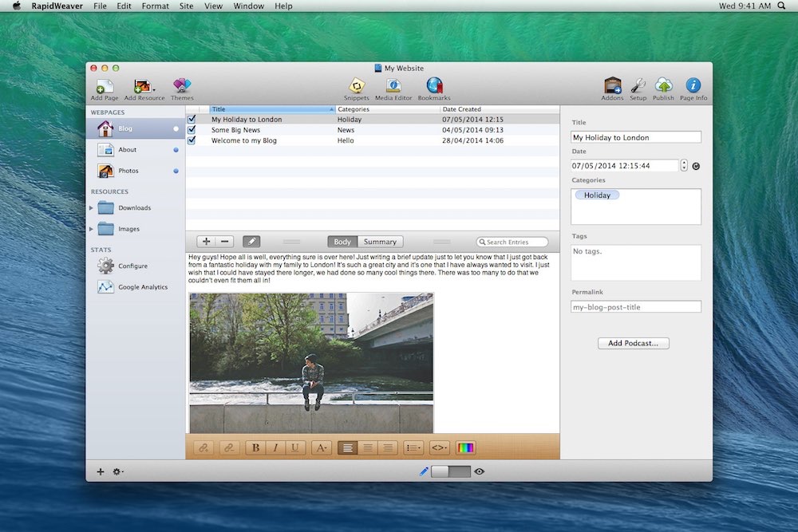
Task: Reset date to now with circular button
Action: pos(696,166)
